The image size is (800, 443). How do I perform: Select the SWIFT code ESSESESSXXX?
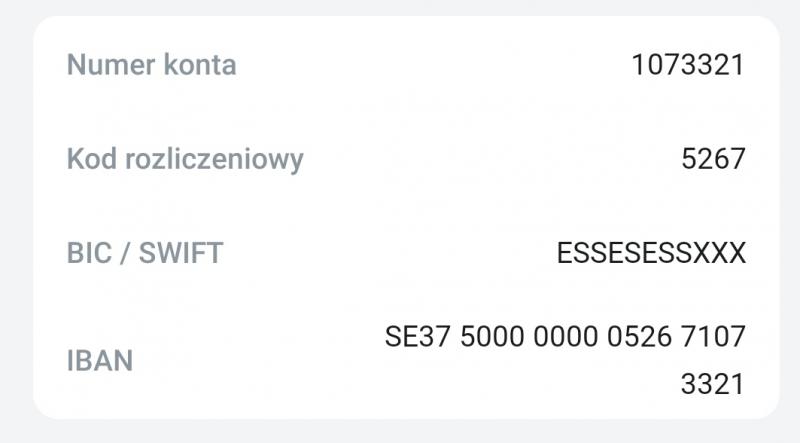pos(651,253)
